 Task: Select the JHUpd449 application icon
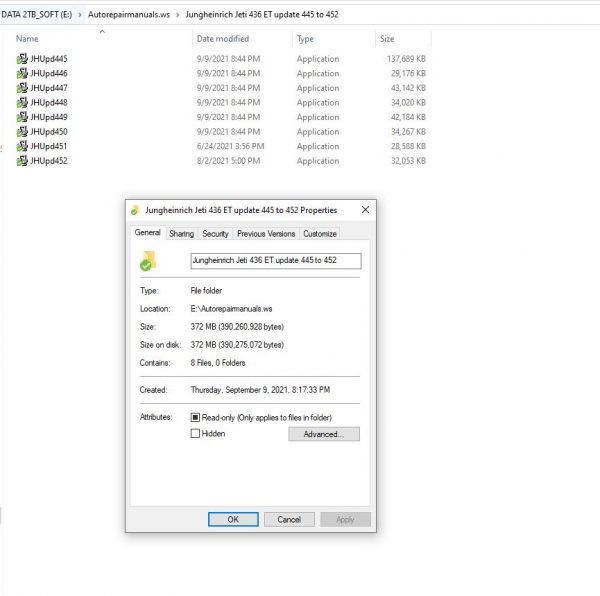pos(22,117)
